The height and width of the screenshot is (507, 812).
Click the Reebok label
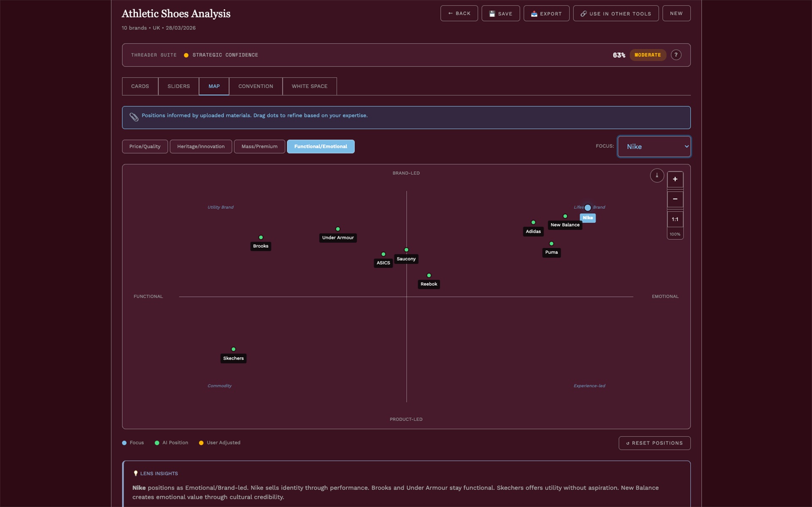pyautogui.click(x=429, y=284)
